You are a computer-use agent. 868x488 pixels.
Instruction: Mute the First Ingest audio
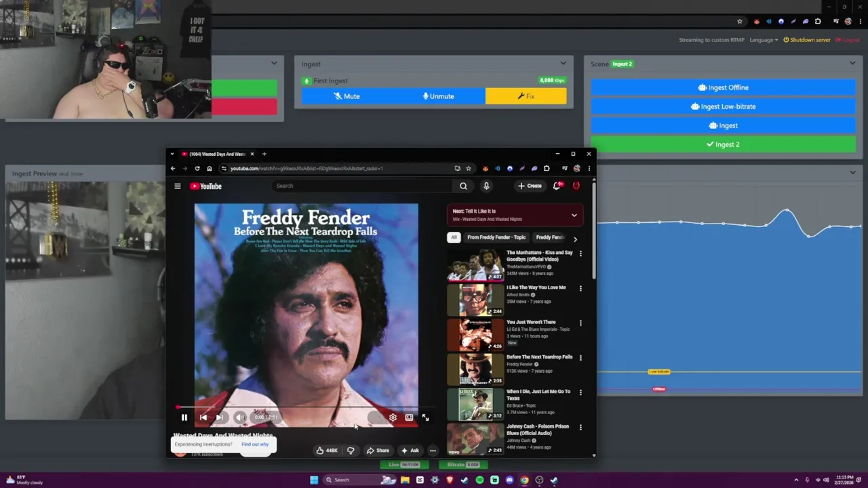click(347, 96)
